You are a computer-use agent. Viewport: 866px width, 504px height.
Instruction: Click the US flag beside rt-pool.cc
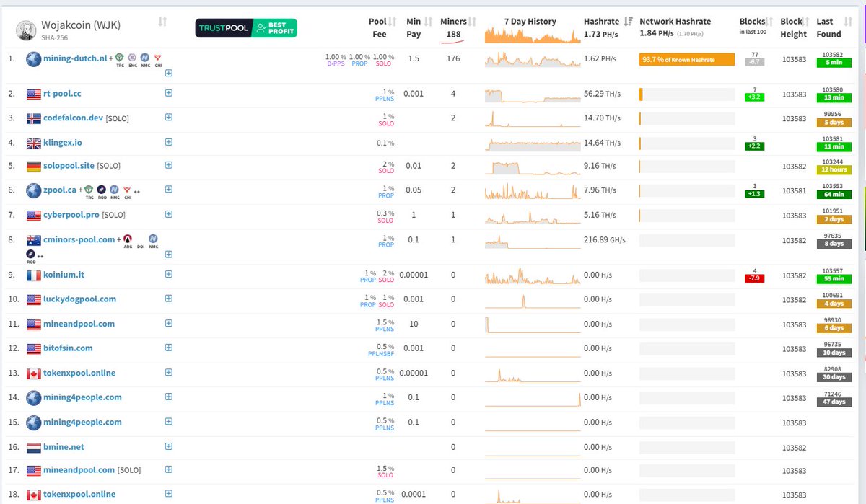[x=33, y=94]
